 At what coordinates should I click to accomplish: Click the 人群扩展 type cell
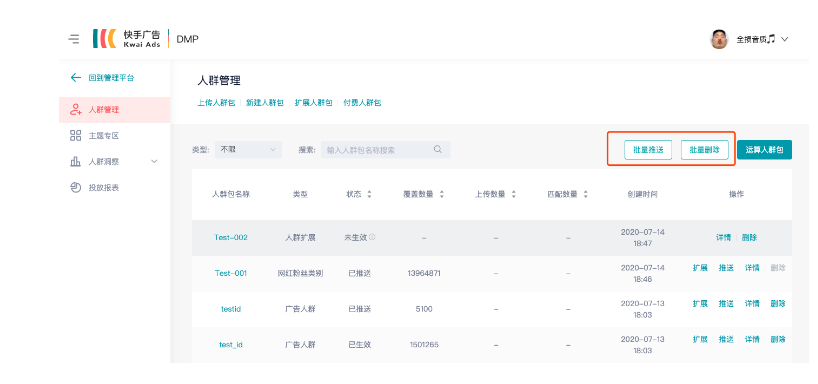point(300,237)
